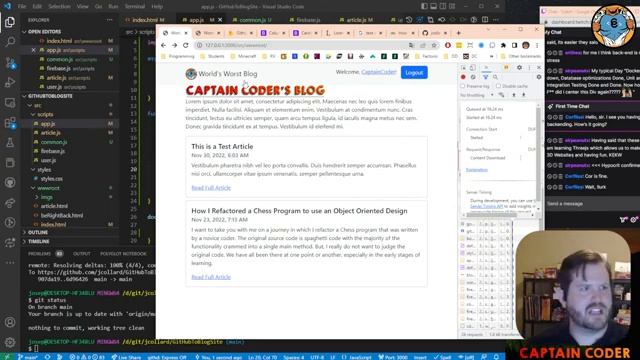640x360 pixels.
Task: Open the Opera-style red extension icon
Action: pyautogui.click(x=448, y=45)
